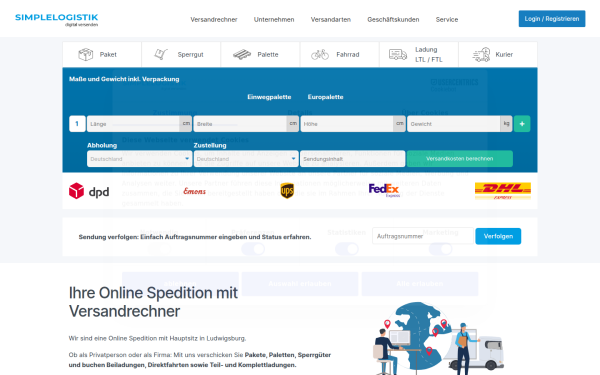The image size is (600, 375).
Task: Click the dpd carrier logo
Action: pos(89,191)
